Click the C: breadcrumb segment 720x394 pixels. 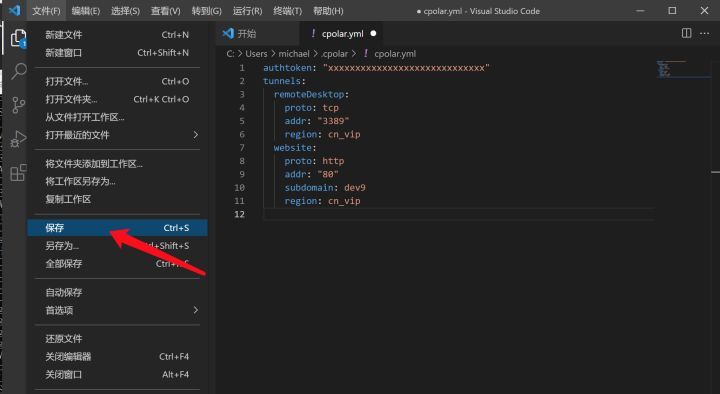coord(231,54)
